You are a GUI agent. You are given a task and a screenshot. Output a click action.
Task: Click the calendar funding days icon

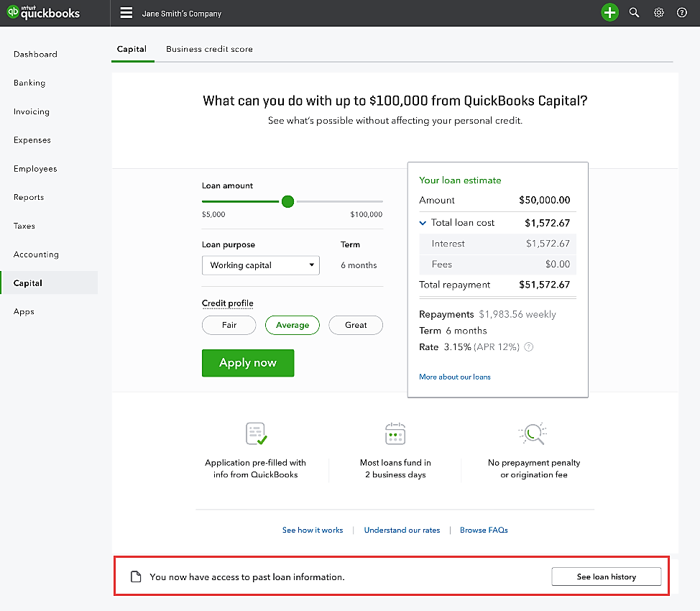tap(395, 433)
